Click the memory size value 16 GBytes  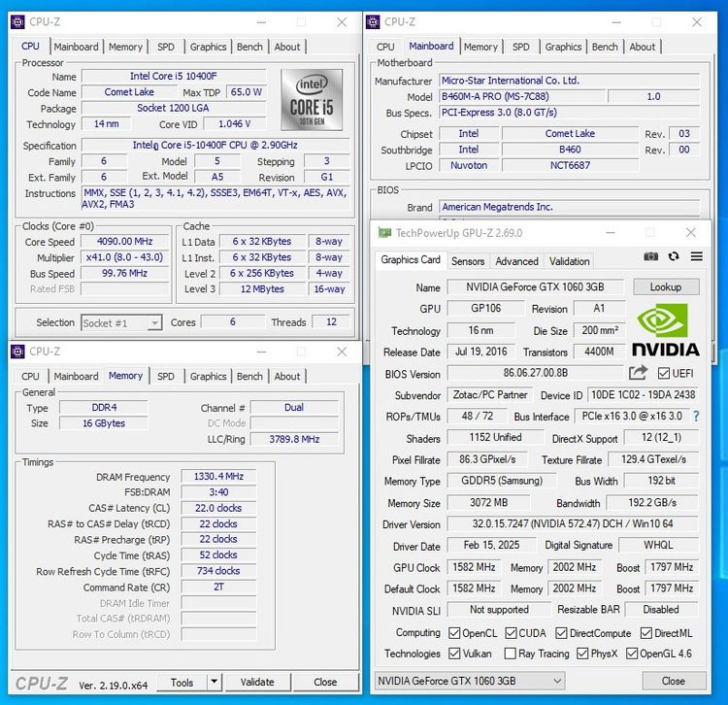pyautogui.click(x=104, y=423)
